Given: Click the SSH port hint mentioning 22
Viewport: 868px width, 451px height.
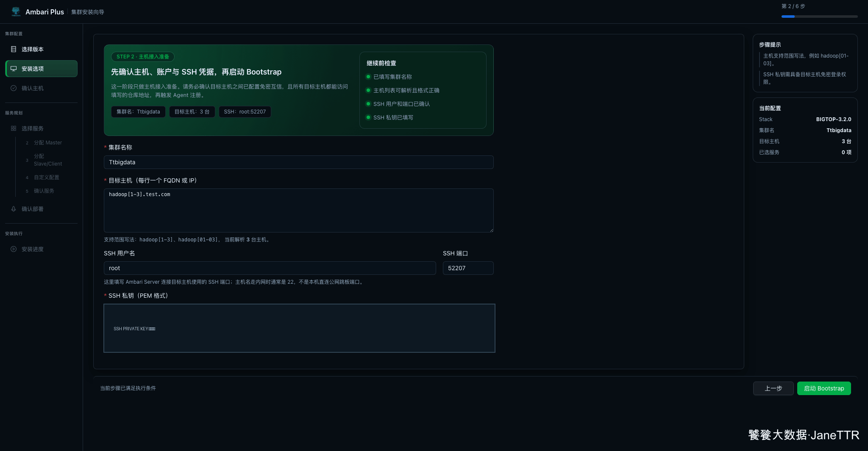Looking at the screenshot, I should (234, 282).
